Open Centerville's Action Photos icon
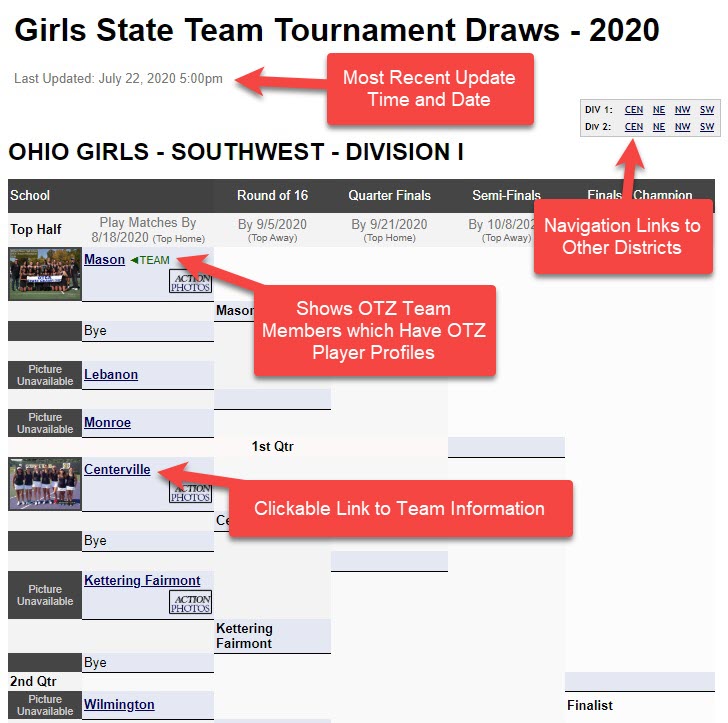 pyautogui.click(x=190, y=492)
